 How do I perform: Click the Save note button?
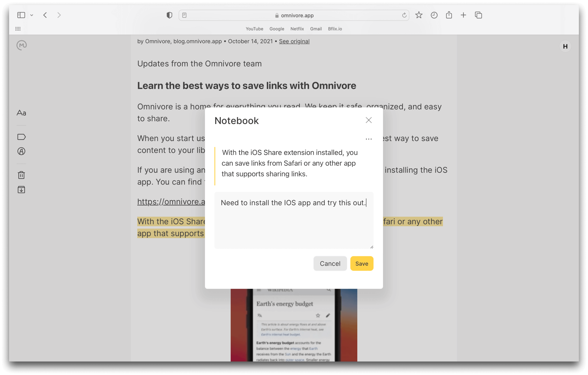pos(362,264)
